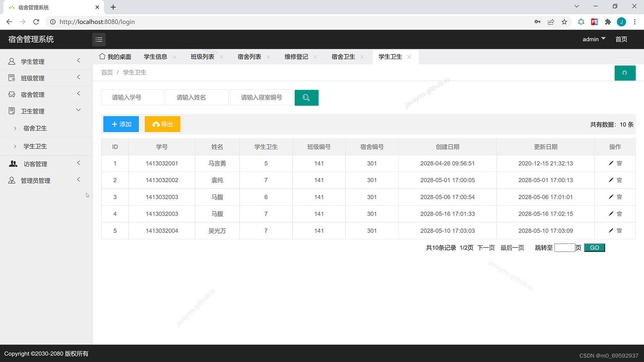Bookmark page with the star icon
The height and width of the screenshot is (362, 644).
[x=564, y=22]
